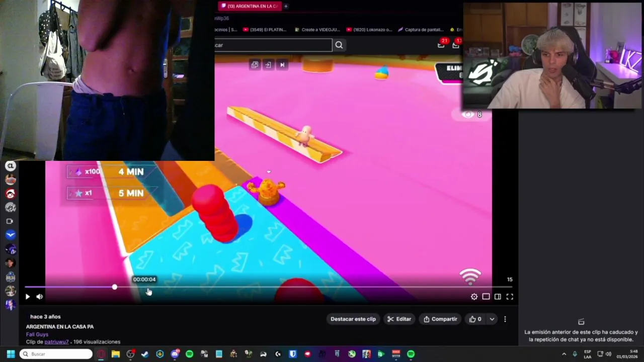This screenshot has width=644, height=362.
Task: Click the microphone icon in system tray
Action: point(575,354)
